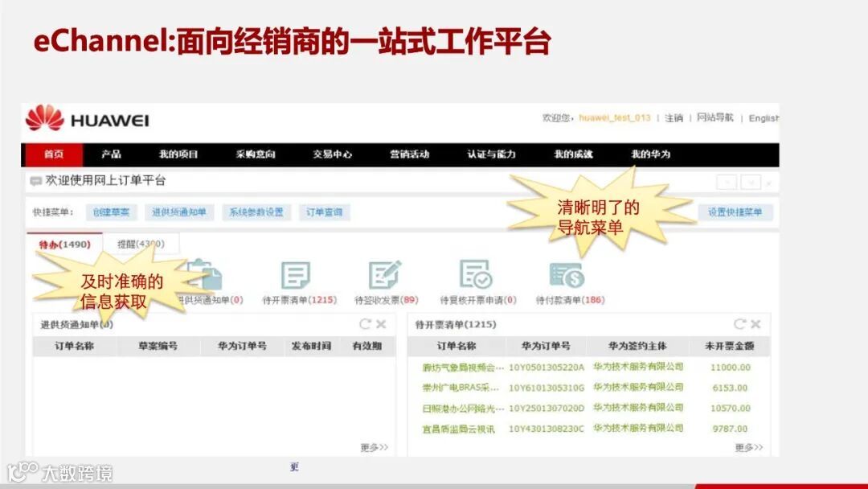The image size is (868, 489).
Task: Open the 待签收发票 icon
Action: [385, 275]
